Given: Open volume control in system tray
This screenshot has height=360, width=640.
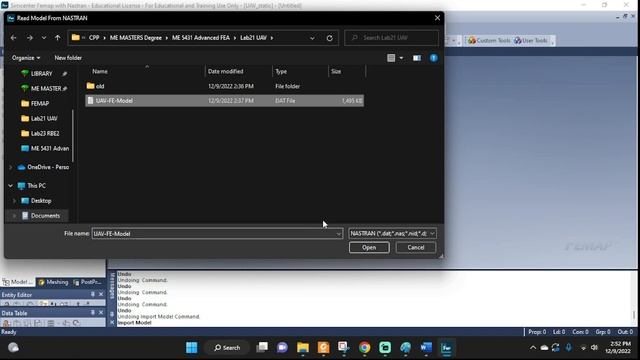Looking at the screenshot, I should tap(594, 348).
